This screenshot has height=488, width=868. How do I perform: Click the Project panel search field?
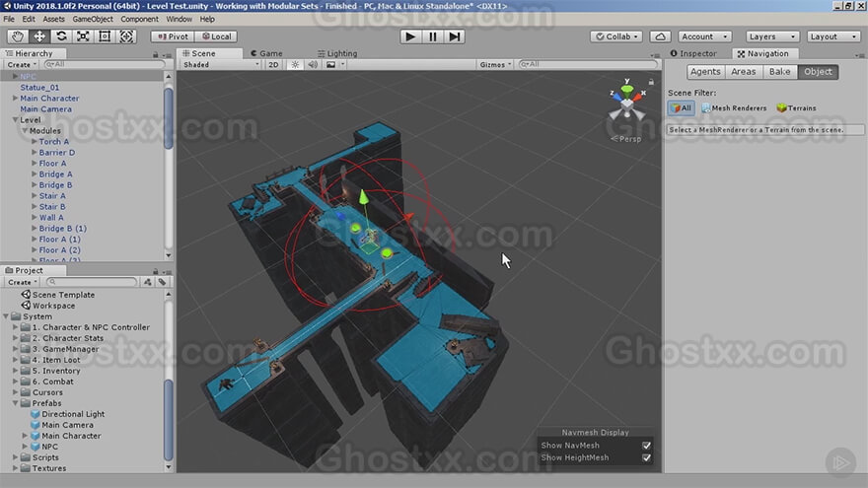click(92, 282)
